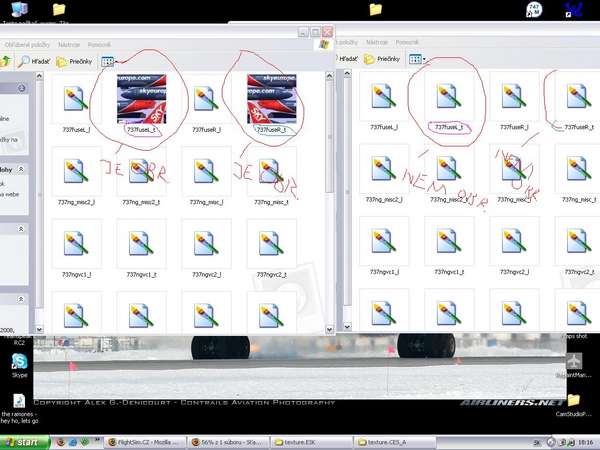600x450 pixels.
Task: Select 737ng_misc_t file in left window
Action: coord(272,176)
